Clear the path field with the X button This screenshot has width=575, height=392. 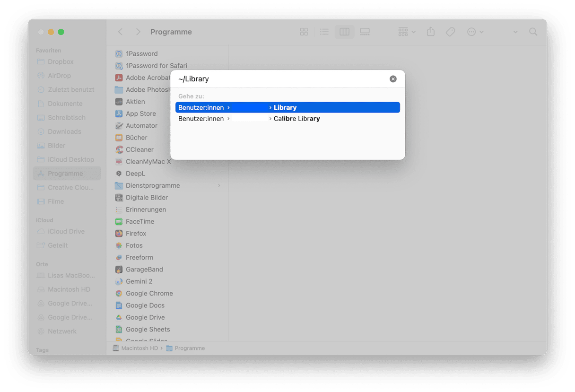(x=393, y=78)
